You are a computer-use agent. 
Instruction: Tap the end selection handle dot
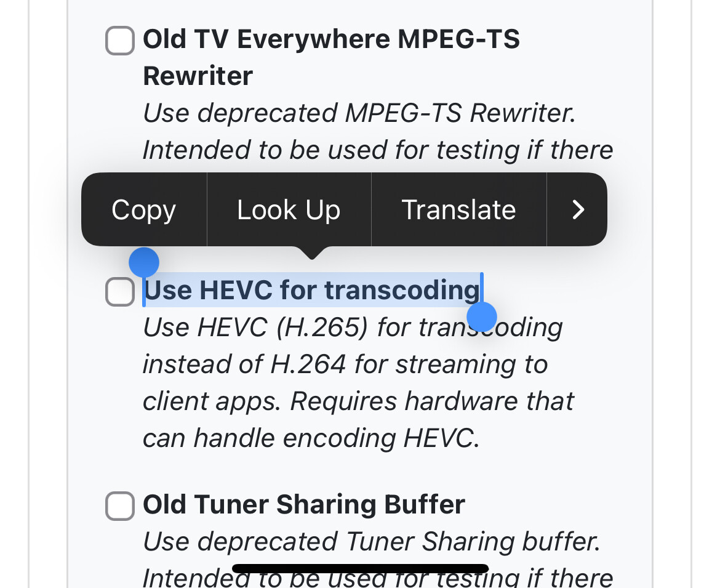click(482, 318)
